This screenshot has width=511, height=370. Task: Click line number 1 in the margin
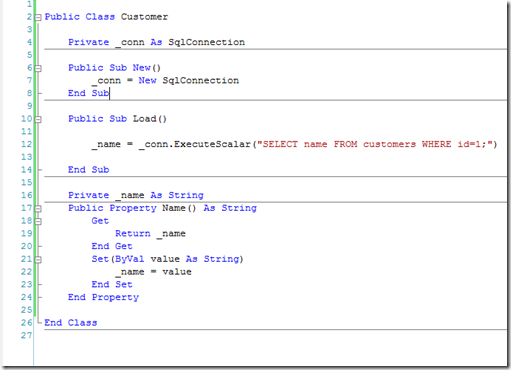(x=29, y=4)
